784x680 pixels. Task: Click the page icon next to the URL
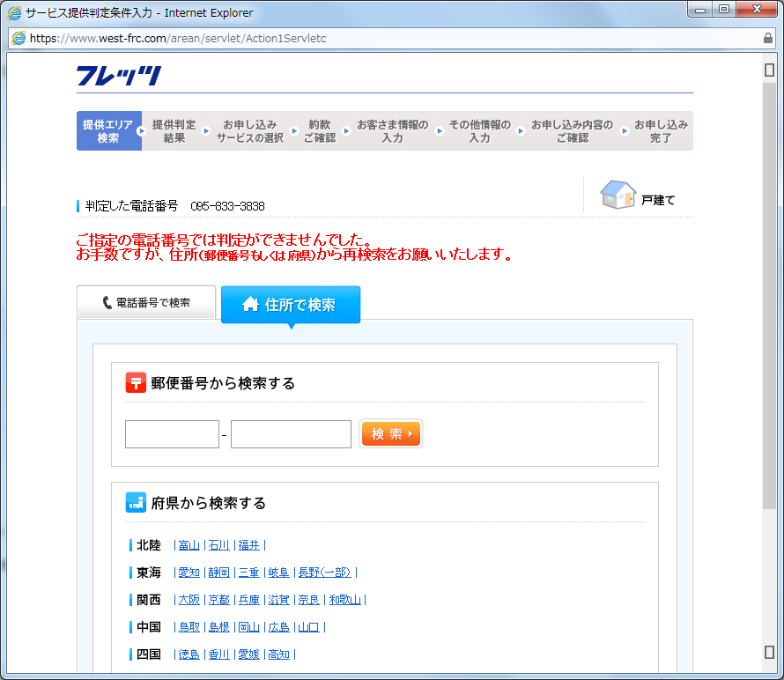click(x=18, y=39)
